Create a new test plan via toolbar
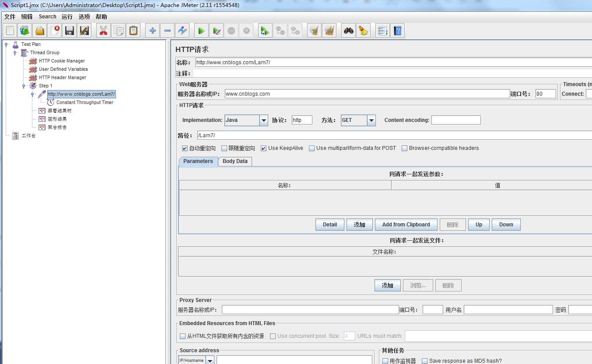This screenshot has width=592, height=364. pos(11,31)
